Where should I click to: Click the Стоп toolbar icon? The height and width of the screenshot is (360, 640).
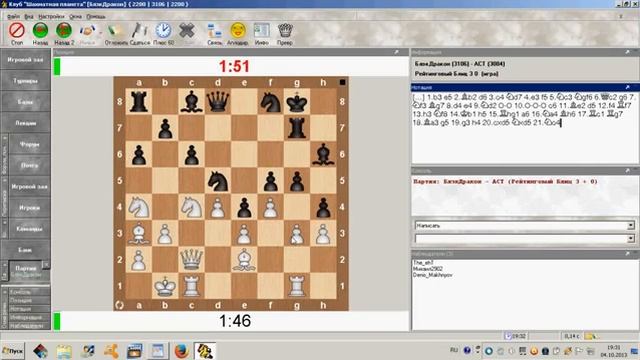[x=17, y=31]
